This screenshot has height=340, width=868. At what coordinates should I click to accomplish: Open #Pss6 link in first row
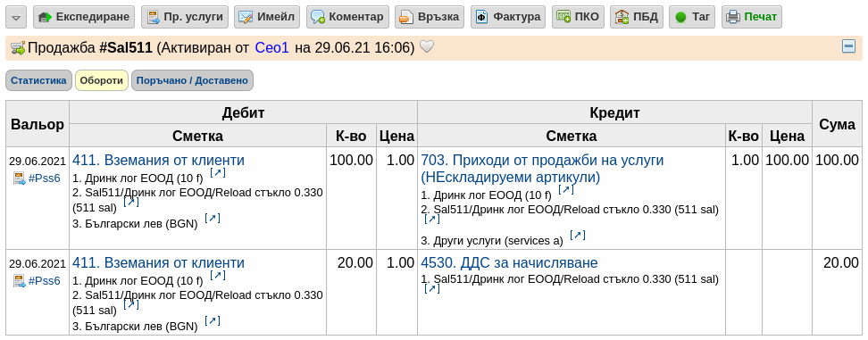[x=45, y=178]
